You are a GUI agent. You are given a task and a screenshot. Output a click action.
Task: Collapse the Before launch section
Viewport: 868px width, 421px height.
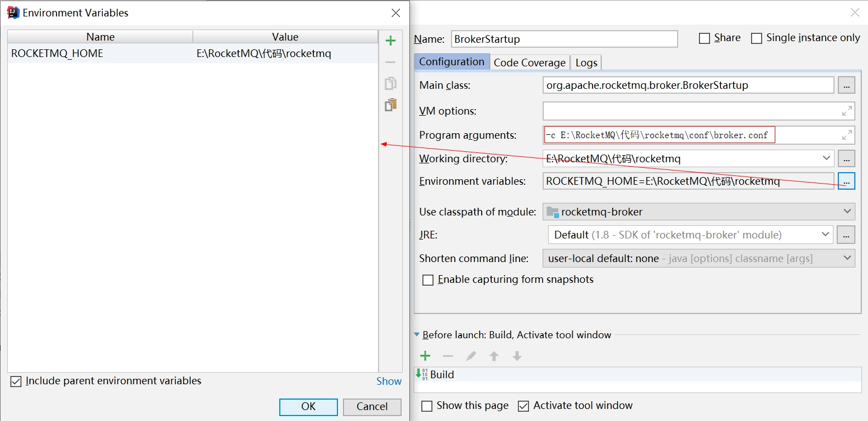coord(417,334)
